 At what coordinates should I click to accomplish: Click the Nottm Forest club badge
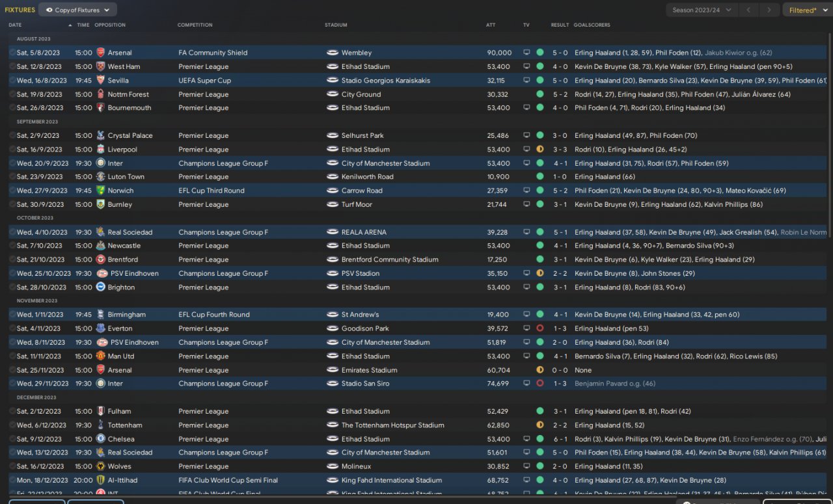(100, 94)
